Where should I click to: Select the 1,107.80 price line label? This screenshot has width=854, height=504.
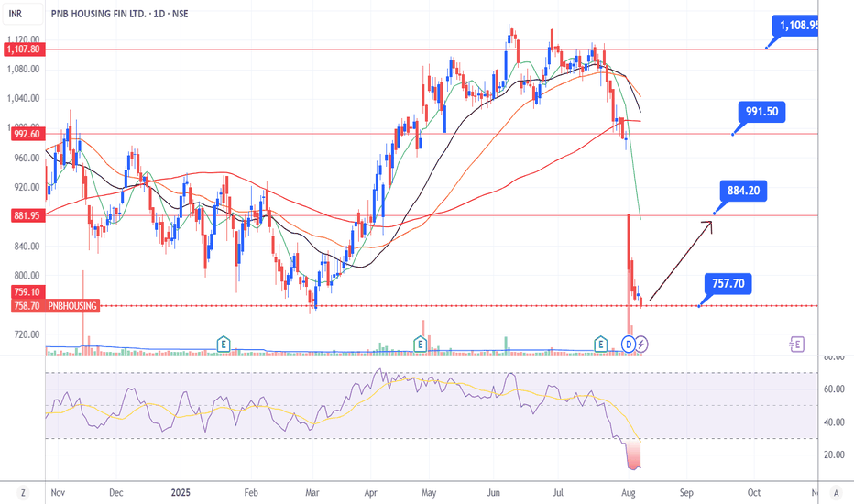[24, 49]
